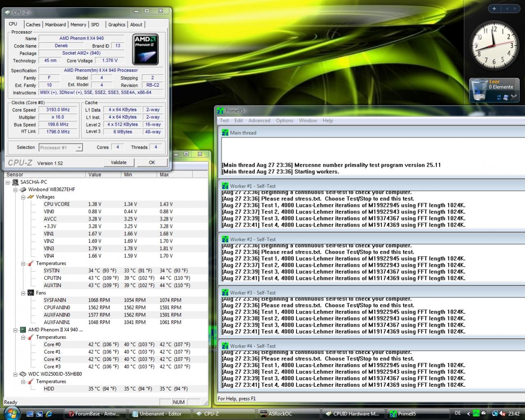Switch to the Caches tab in CPU-Z

point(33,25)
